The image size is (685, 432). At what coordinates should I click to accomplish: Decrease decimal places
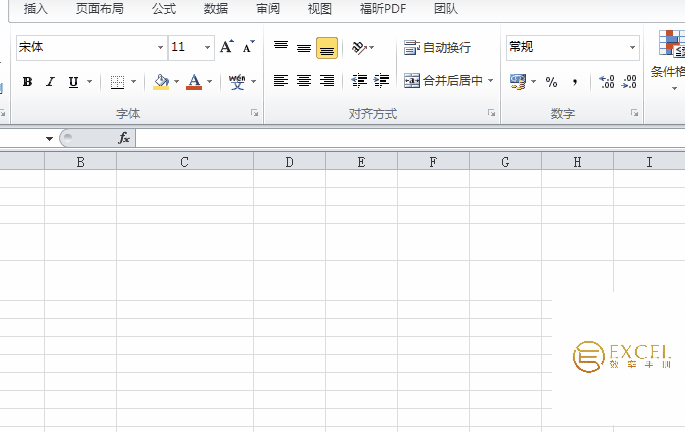pyautogui.click(x=629, y=82)
